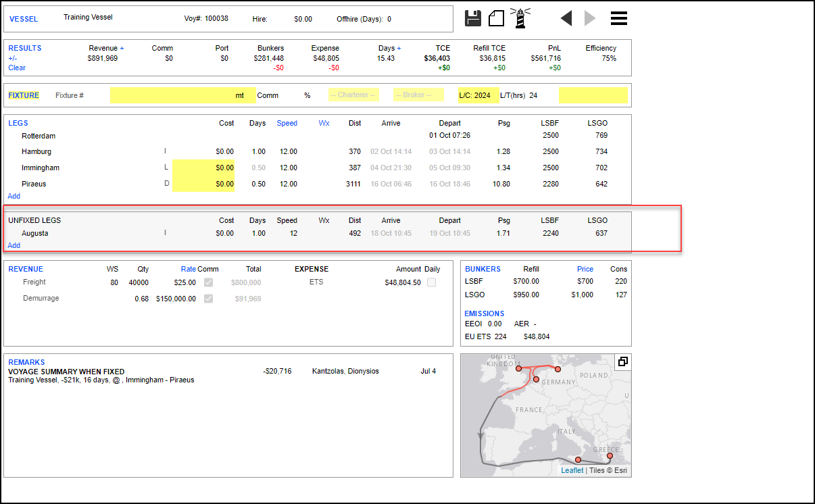The height and width of the screenshot is (504, 815).
Task: Click the Clear link under Results
Action: (x=17, y=68)
